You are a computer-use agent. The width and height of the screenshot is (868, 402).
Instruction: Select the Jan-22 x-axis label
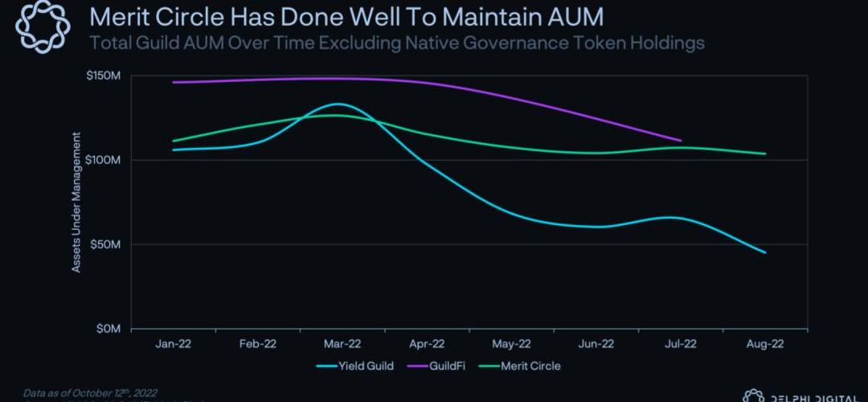click(174, 343)
